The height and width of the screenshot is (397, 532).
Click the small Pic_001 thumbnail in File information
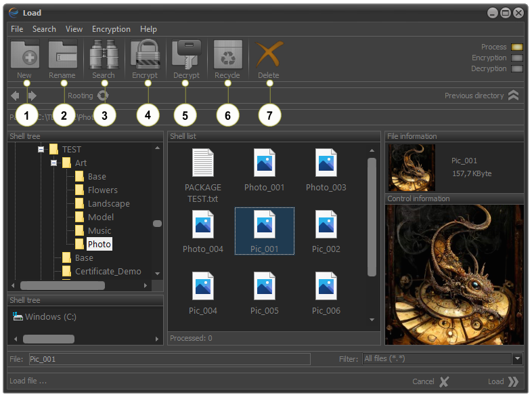412,167
